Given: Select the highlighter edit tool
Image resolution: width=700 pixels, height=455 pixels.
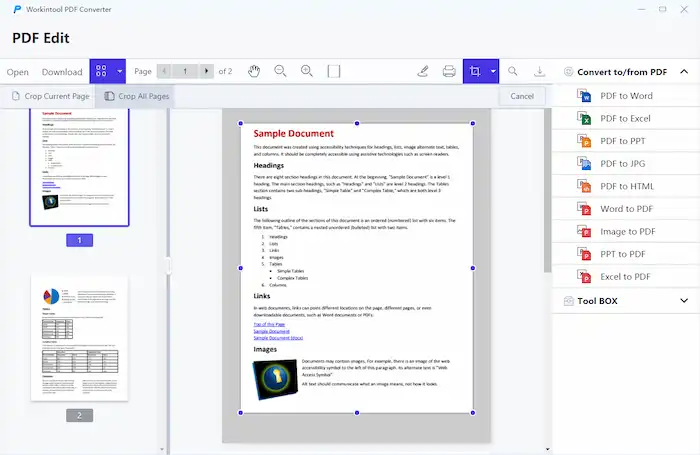Looking at the screenshot, I should [x=423, y=71].
